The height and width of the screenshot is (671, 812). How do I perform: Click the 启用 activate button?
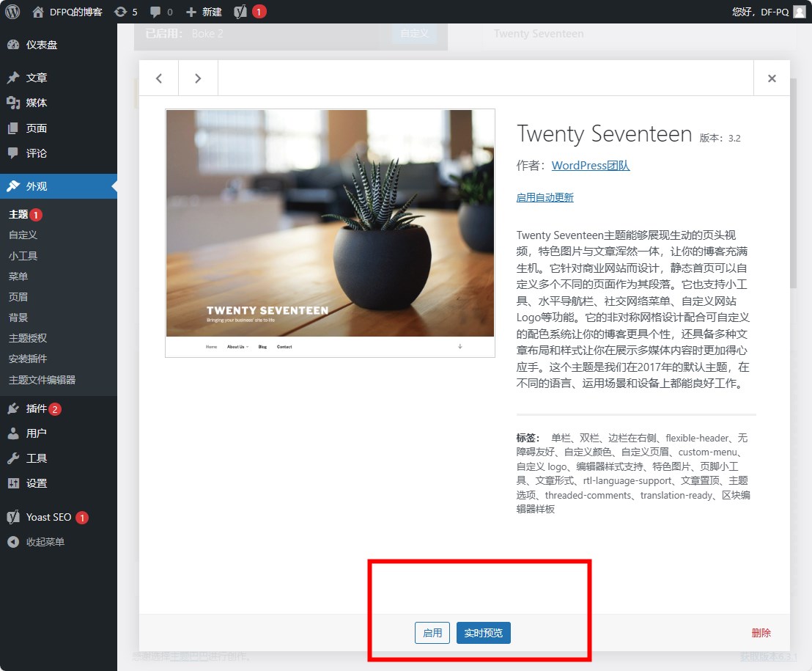click(432, 633)
